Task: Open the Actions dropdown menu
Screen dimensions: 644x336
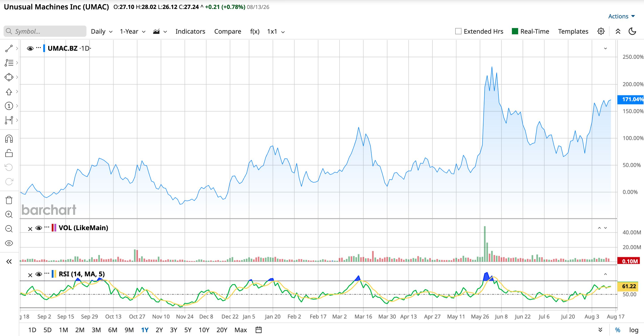Action: [622, 17]
